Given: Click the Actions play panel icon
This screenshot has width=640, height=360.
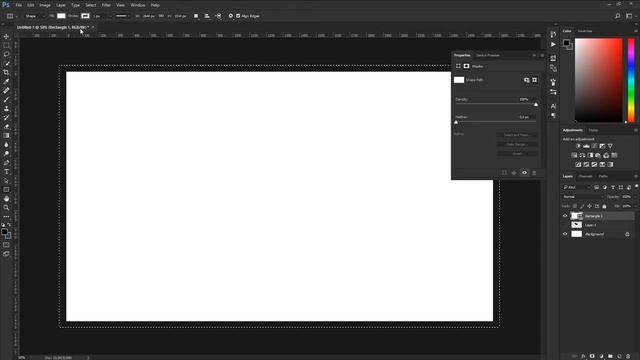Looking at the screenshot, I should click(x=553, y=44).
